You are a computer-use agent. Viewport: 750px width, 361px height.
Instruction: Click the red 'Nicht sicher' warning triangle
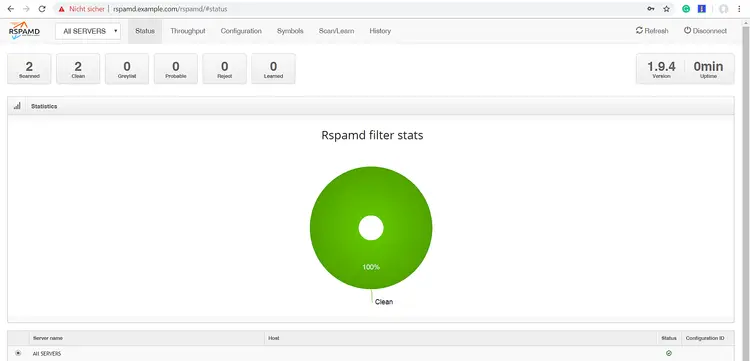tap(62, 9)
